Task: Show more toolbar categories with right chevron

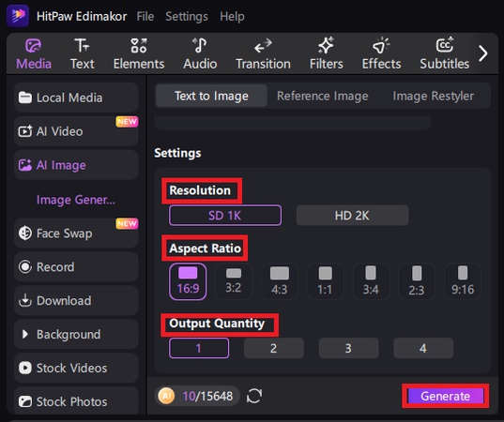Action: click(482, 53)
